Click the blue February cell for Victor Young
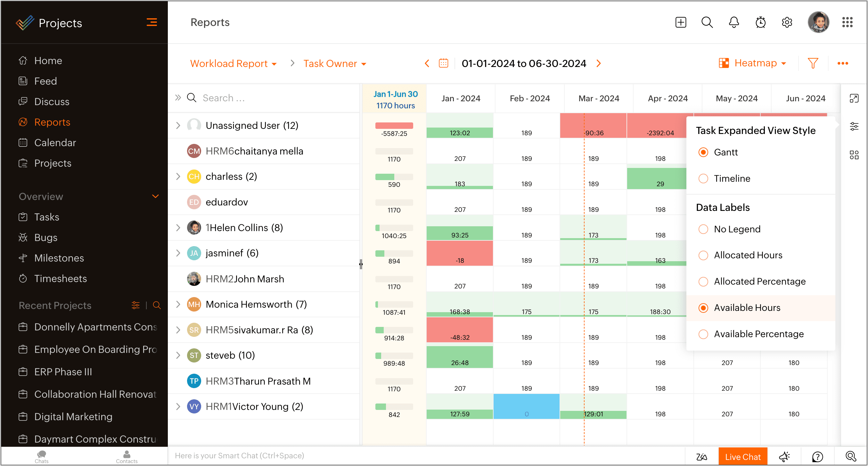Screen dimensions: 868x466 (526, 406)
